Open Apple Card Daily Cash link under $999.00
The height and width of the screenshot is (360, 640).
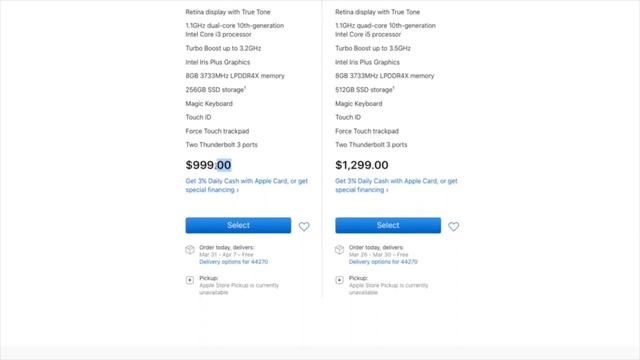[247, 185]
